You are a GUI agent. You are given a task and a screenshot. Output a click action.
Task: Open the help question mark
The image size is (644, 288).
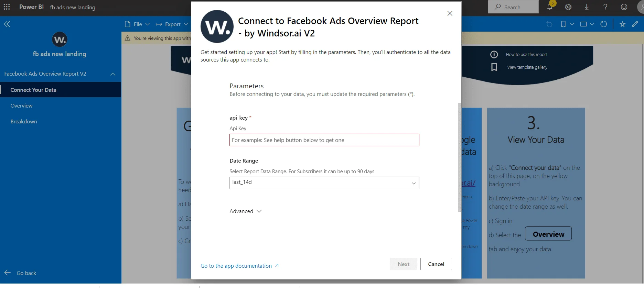pyautogui.click(x=605, y=7)
